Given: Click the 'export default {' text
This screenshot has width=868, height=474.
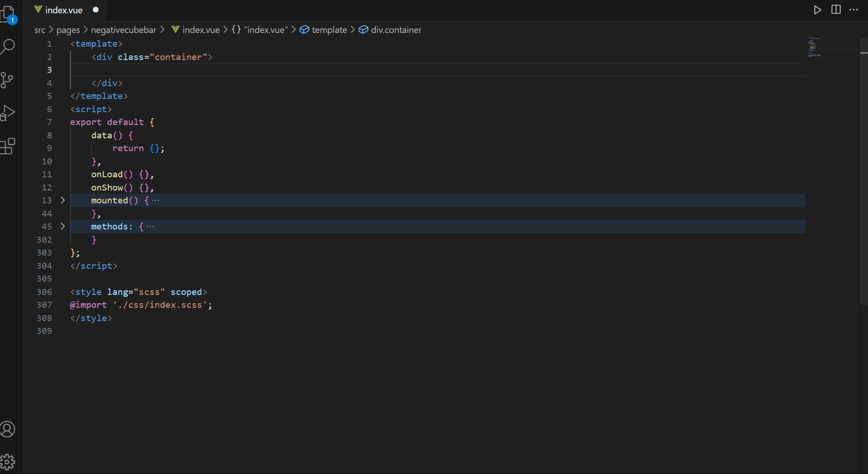Looking at the screenshot, I should click(x=112, y=122).
